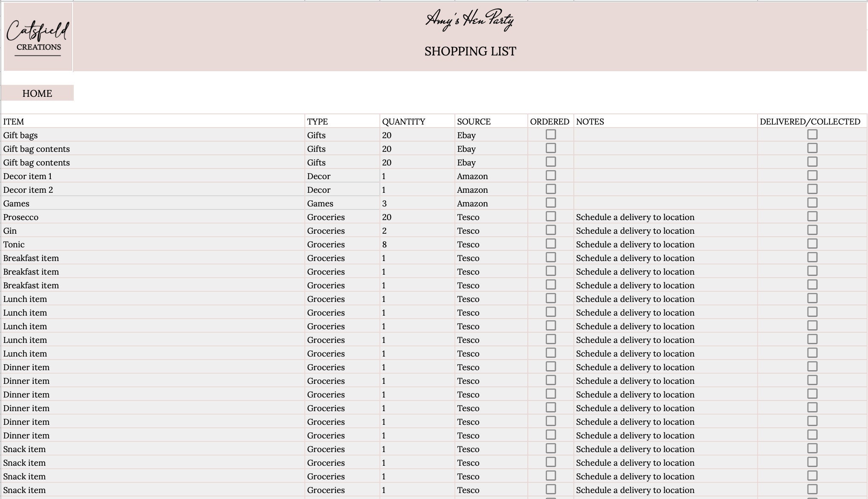Click the Catsfield Creations logo

point(38,37)
